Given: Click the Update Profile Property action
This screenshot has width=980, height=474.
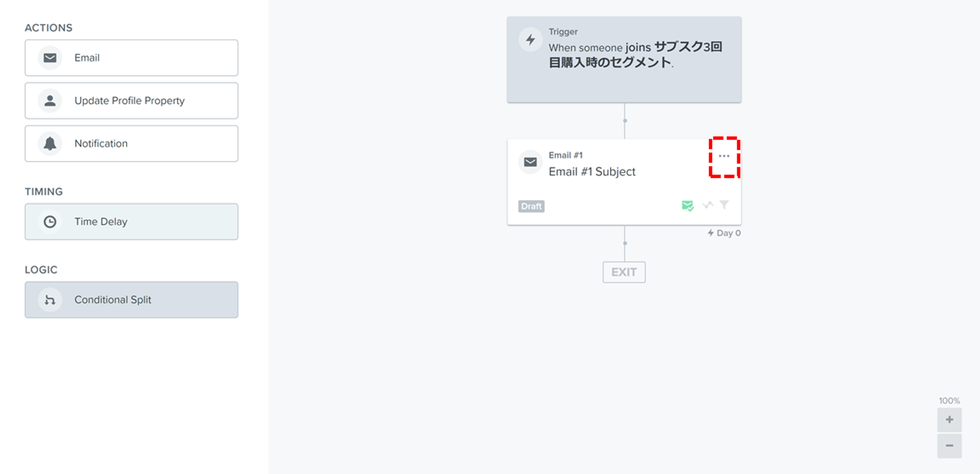Looking at the screenshot, I should (x=131, y=101).
